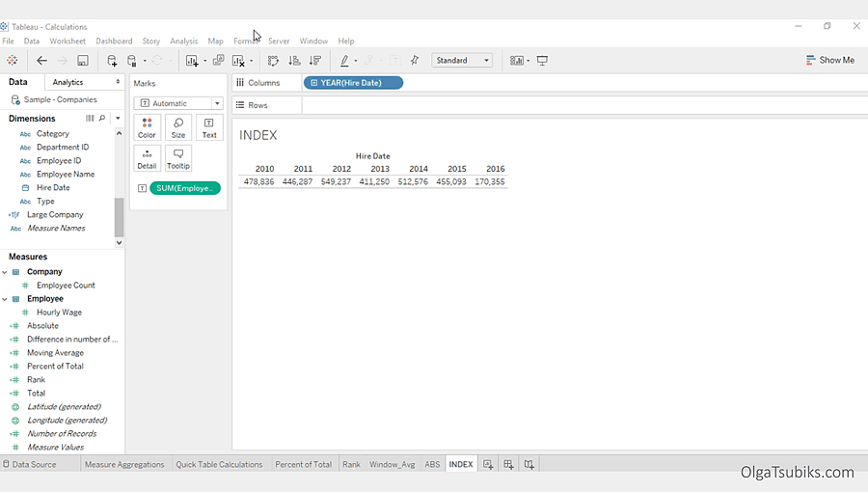This screenshot has width=868, height=492.
Task: Open the Tooltip marks card
Action: coord(178,159)
